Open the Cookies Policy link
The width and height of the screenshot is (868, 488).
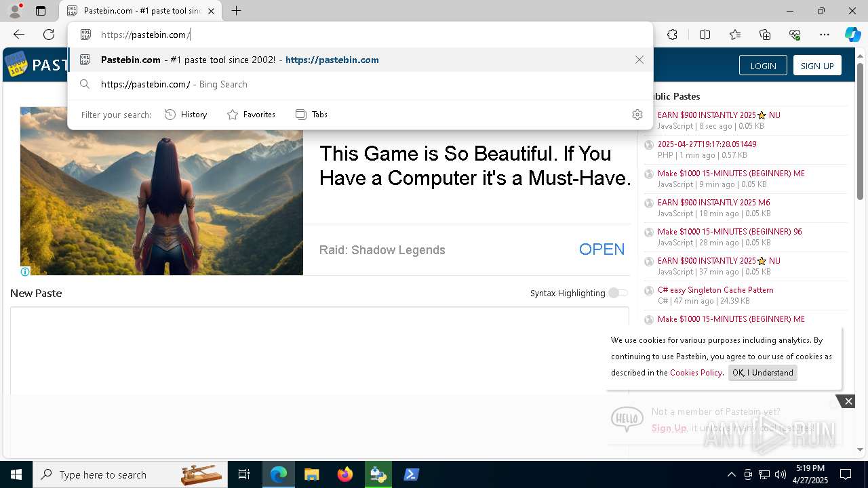click(696, 373)
